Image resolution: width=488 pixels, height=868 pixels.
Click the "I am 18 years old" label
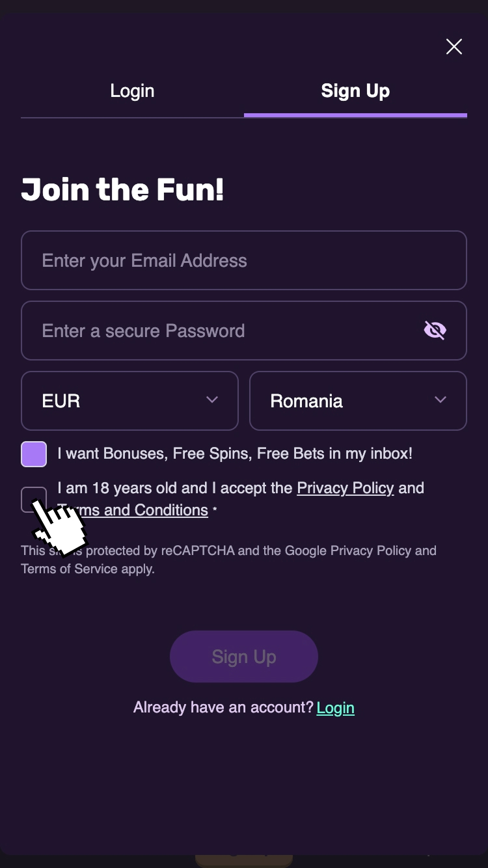[176, 488]
